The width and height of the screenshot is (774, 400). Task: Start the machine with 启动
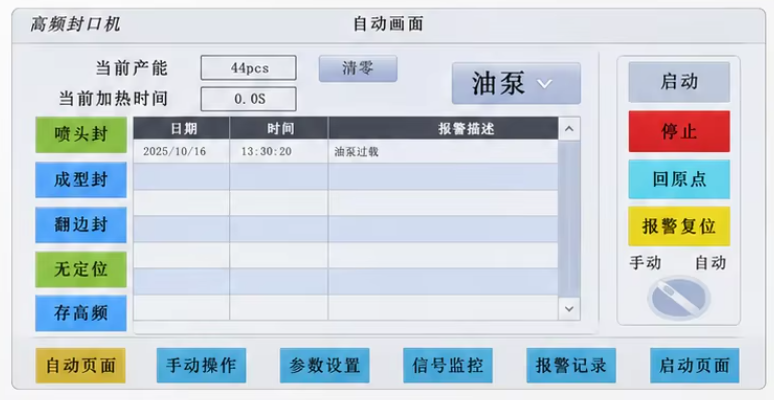click(x=679, y=82)
